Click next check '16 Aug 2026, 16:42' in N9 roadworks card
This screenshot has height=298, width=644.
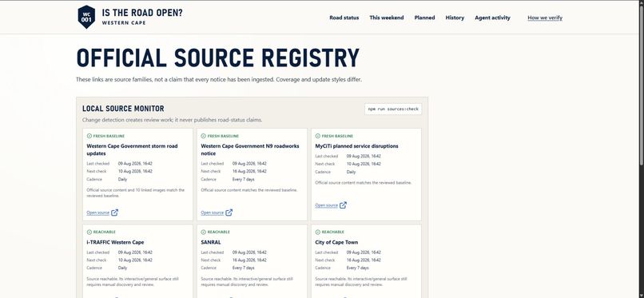(x=249, y=171)
